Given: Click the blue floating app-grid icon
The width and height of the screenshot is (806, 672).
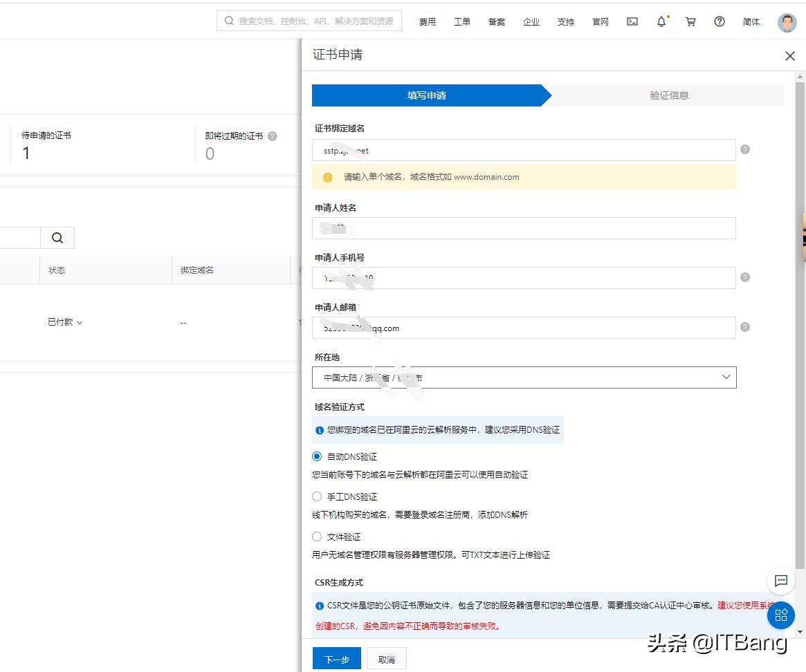Looking at the screenshot, I should click(x=780, y=615).
